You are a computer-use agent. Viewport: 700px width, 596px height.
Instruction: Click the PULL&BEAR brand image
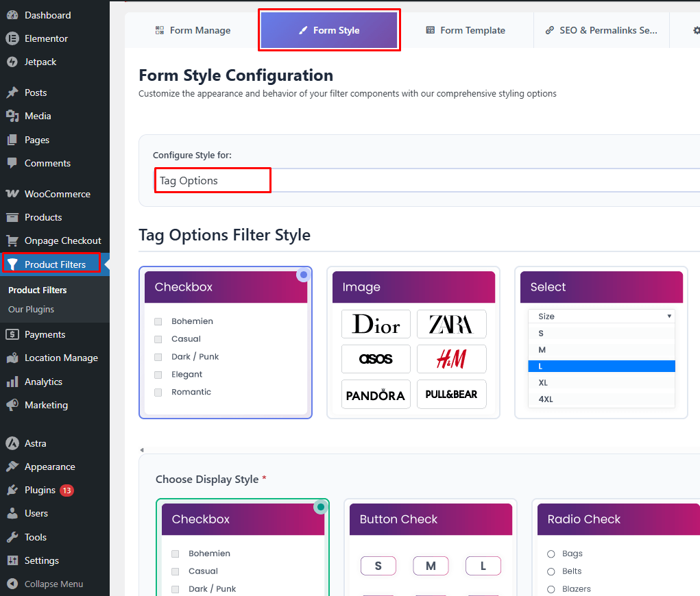(451, 394)
